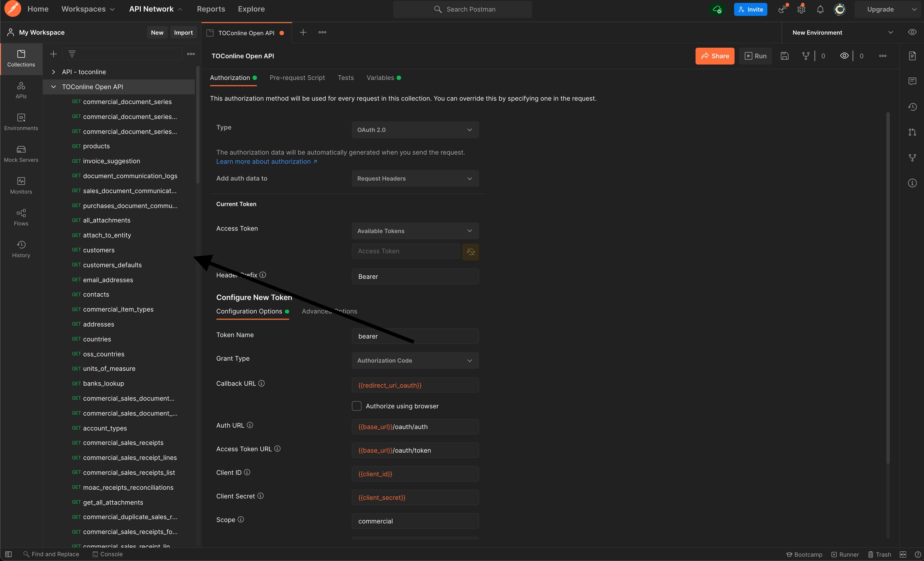The height and width of the screenshot is (561, 924).
Task: Click the fork collection icon
Action: pyautogui.click(x=806, y=56)
